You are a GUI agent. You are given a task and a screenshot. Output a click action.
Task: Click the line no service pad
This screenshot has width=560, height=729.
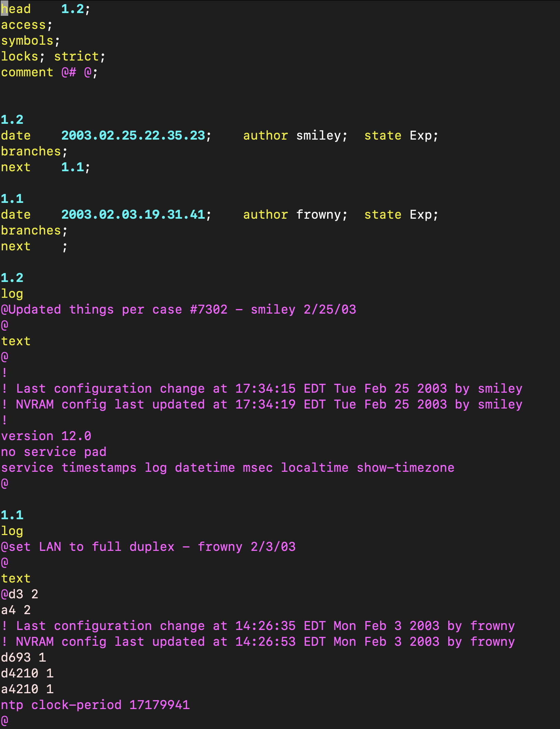54,452
